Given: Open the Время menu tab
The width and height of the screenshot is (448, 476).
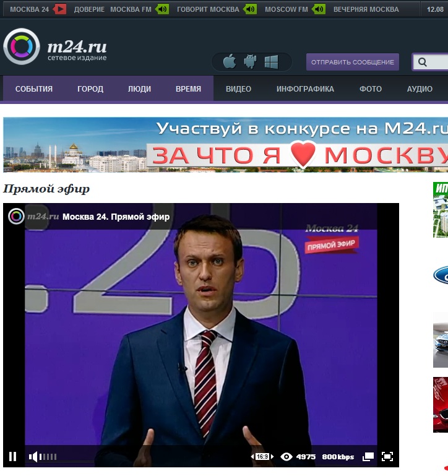Looking at the screenshot, I should tap(188, 89).
